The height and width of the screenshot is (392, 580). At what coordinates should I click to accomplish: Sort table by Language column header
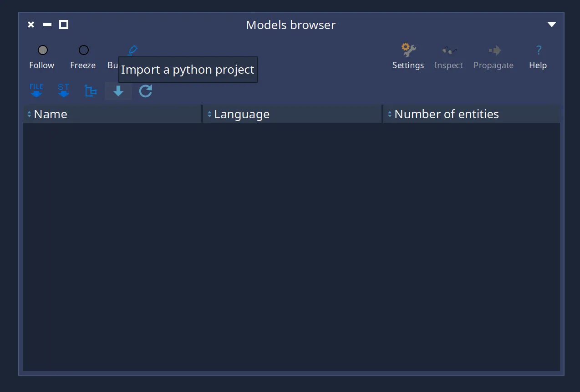(292, 114)
